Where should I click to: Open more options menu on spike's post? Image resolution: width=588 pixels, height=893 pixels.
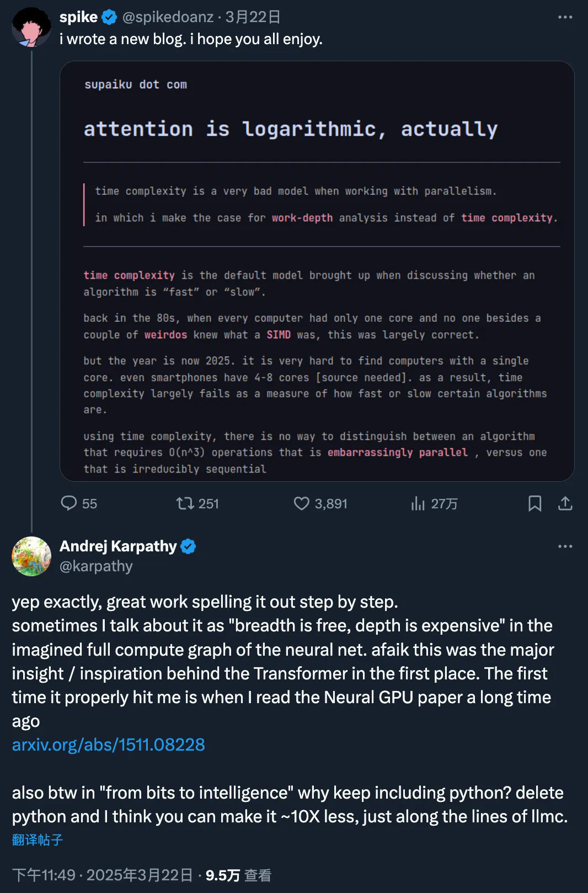tap(565, 17)
